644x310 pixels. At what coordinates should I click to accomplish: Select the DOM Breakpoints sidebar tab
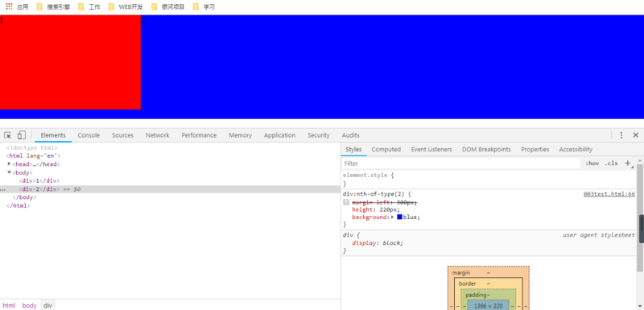(486, 150)
